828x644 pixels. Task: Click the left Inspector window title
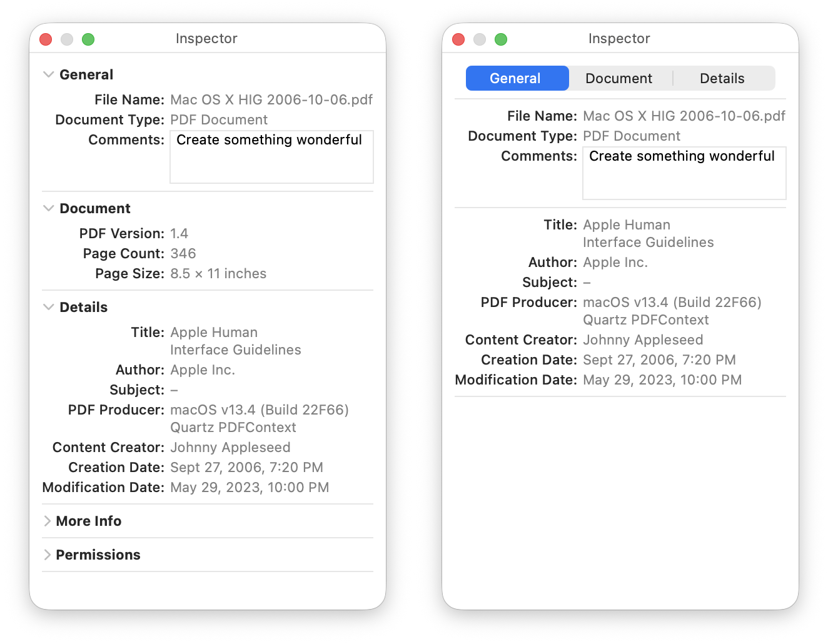(x=206, y=39)
